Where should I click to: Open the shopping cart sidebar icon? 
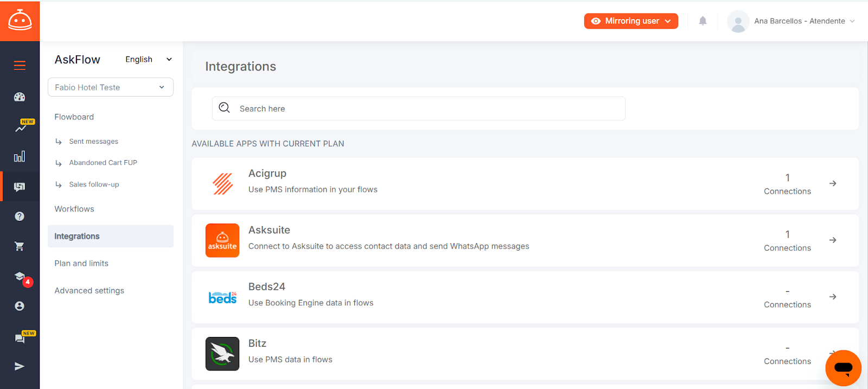(x=20, y=246)
